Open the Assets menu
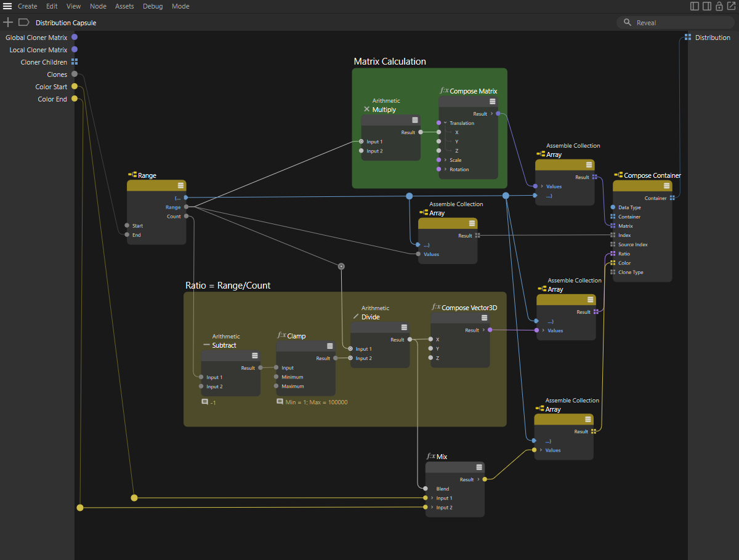 tap(124, 6)
